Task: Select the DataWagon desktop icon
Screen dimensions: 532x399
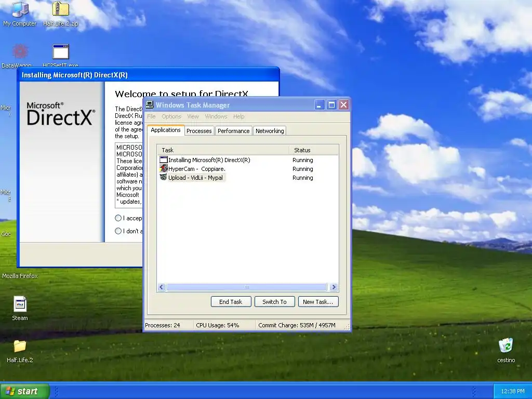Action: click(20, 55)
